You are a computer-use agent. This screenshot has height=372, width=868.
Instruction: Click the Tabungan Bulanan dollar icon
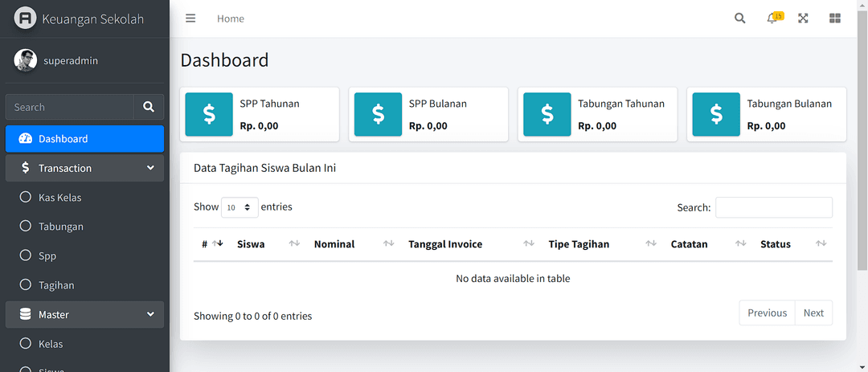(x=716, y=114)
